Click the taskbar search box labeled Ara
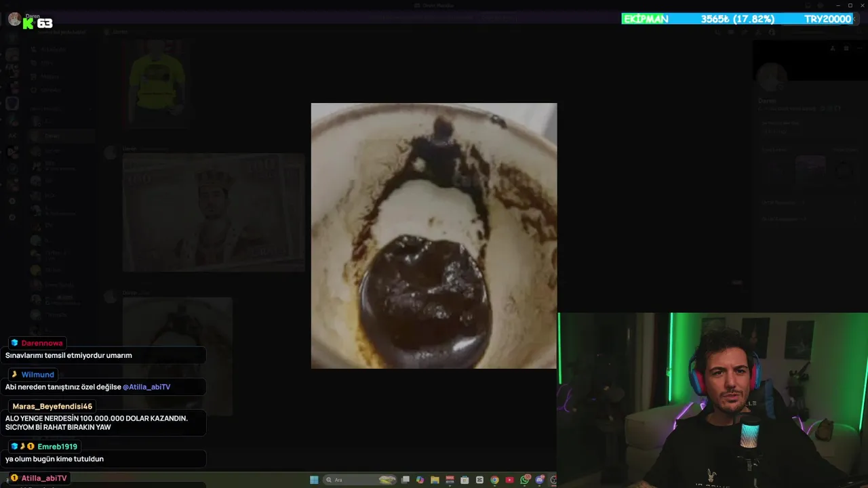 pyautogui.click(x=359, y=480)
